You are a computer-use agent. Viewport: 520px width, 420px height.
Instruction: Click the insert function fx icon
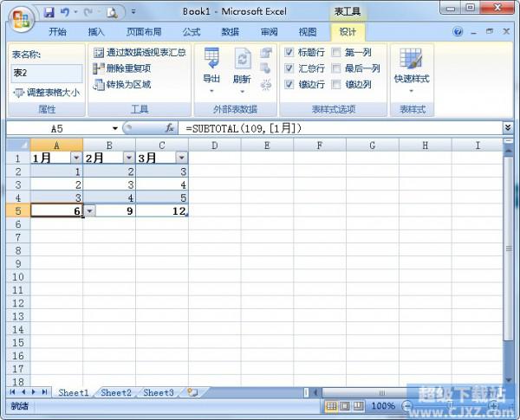170,127
